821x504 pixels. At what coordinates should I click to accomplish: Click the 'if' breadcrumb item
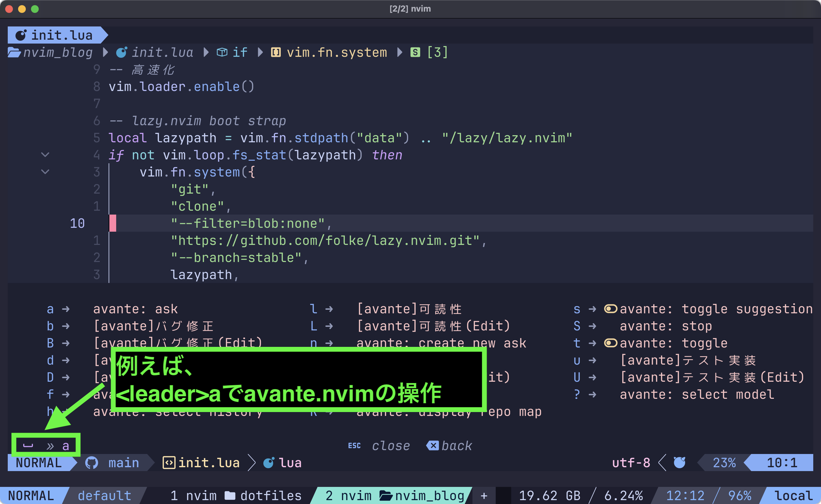tap(240, 52)
